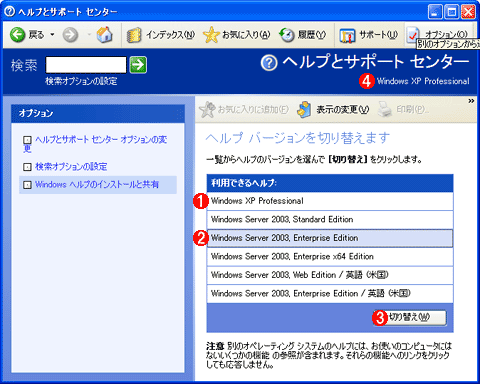The width and height of the screenshot is (480, 384).
Task: Click 印刷(P) printer icon
Action: (385, 109)
